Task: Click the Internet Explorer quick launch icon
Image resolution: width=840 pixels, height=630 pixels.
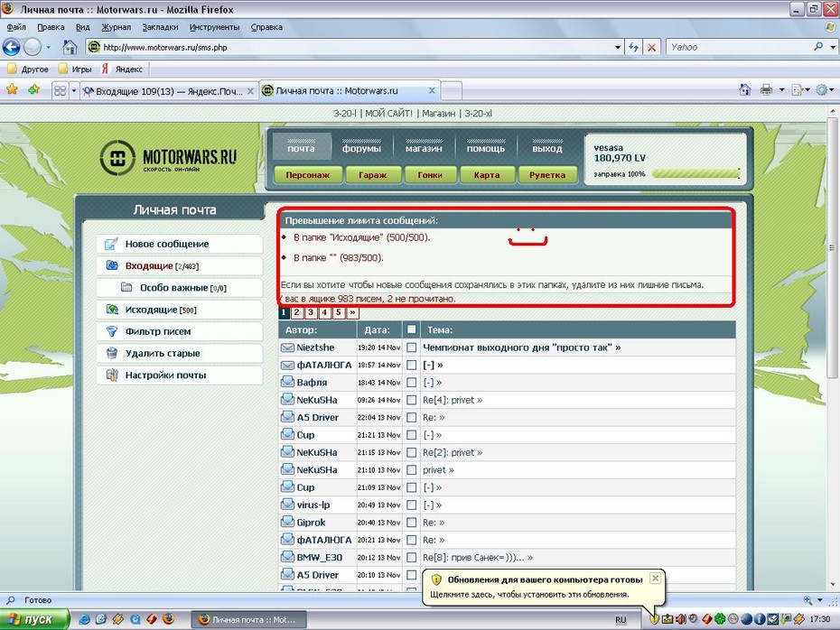Action: pyautogui.click(x=84, y=619)
